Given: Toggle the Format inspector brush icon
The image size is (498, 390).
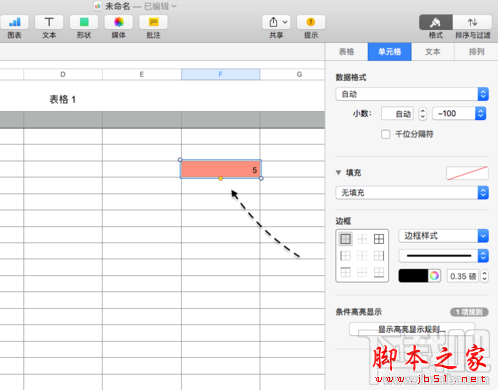Looking at the screenshot, I should coord(435,22).
